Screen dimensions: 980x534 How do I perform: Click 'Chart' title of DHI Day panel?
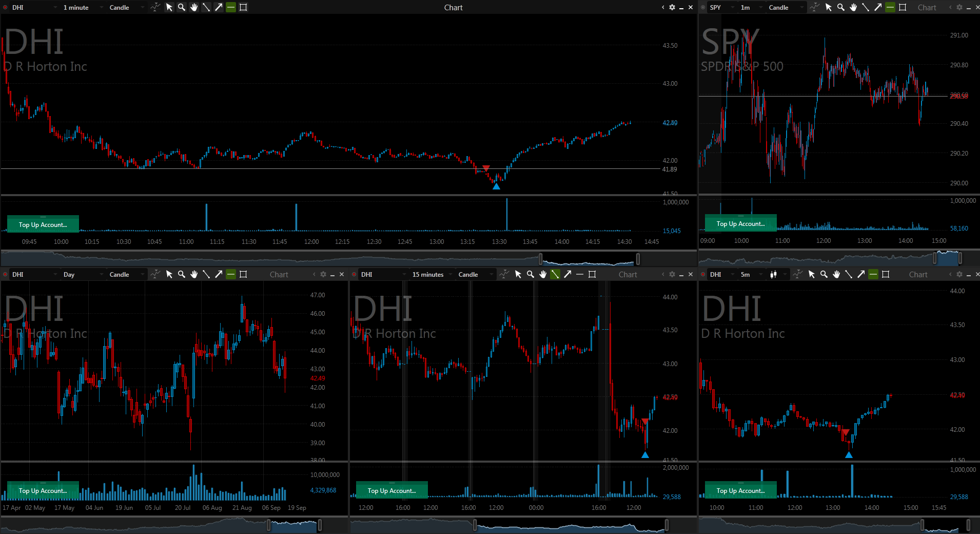tap(279, 274)
